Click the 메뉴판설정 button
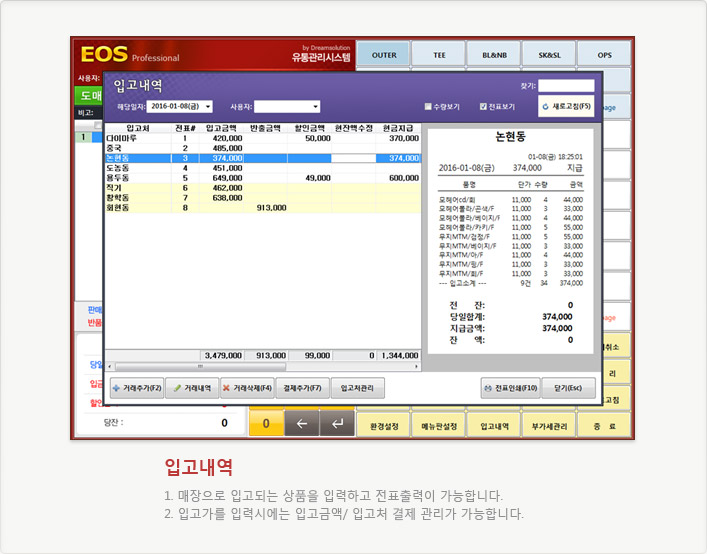707x554 pixels. pos(439,426)
